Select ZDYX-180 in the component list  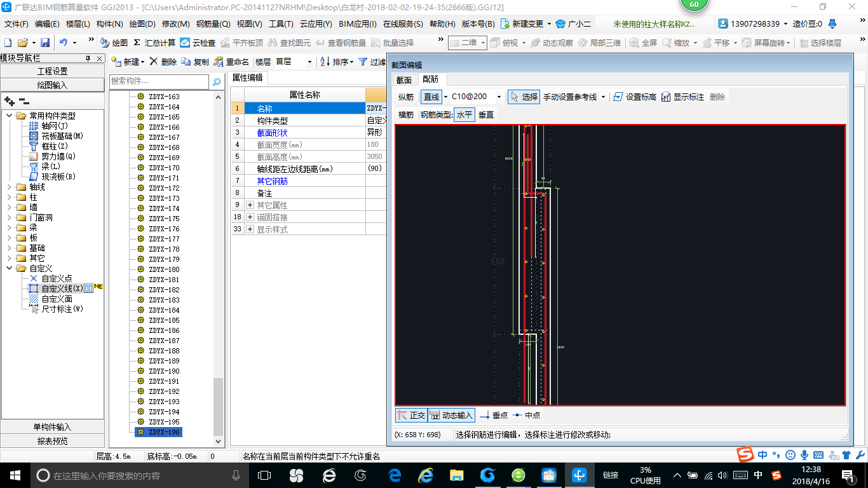click(164, 269)
